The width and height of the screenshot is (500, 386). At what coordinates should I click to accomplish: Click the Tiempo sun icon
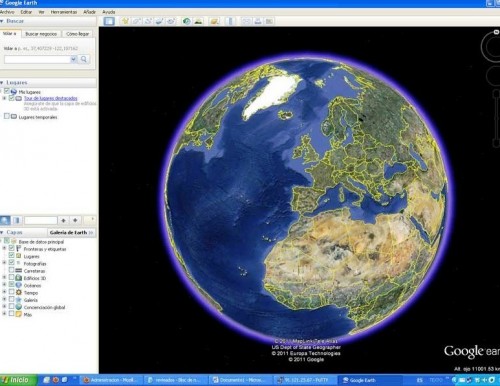19,293
